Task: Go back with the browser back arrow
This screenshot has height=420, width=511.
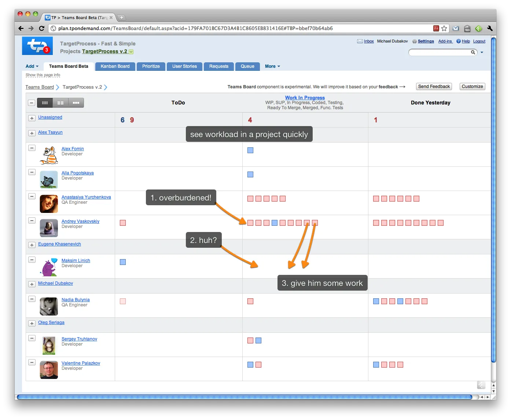Action: coord(21,28)
